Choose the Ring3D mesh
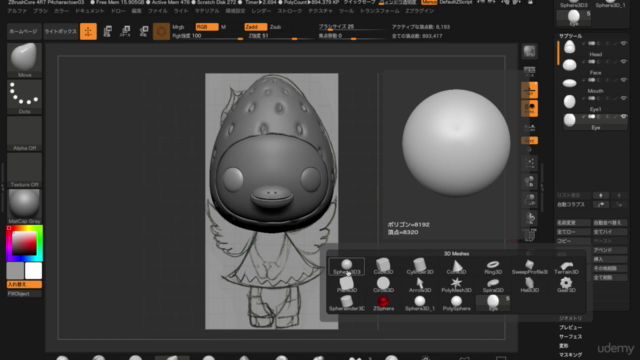 pos(493,267)
